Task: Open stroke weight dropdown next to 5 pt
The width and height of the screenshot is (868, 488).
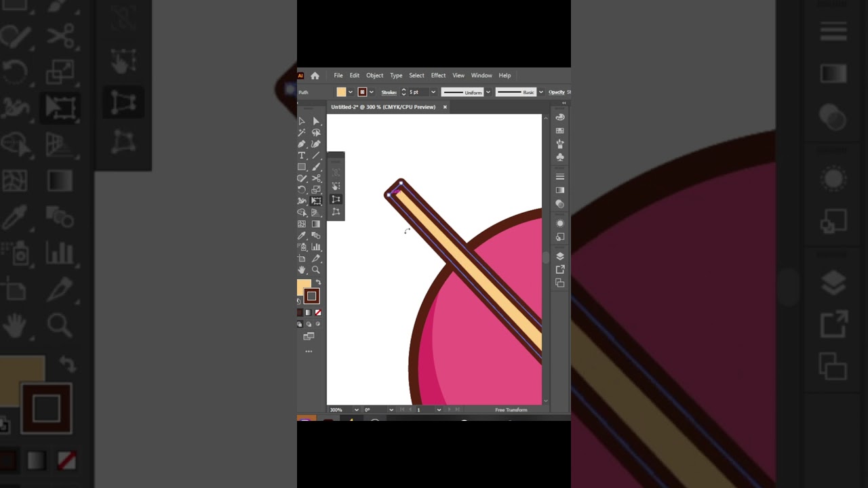Action: [433, 92]
